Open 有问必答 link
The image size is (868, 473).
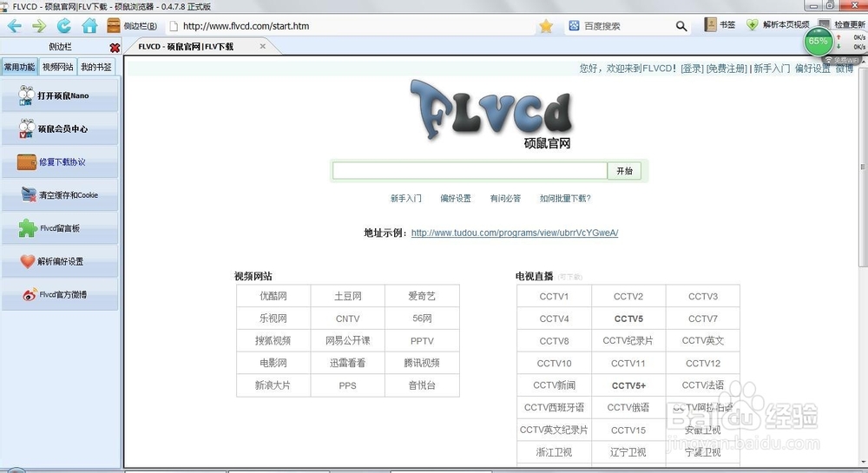(x=505, y=198)
